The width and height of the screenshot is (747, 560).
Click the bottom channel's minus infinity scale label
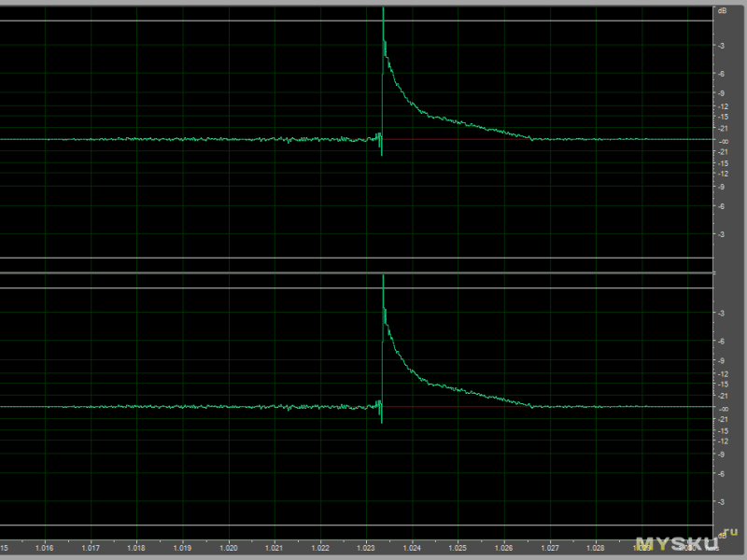[x=722, y=408]
